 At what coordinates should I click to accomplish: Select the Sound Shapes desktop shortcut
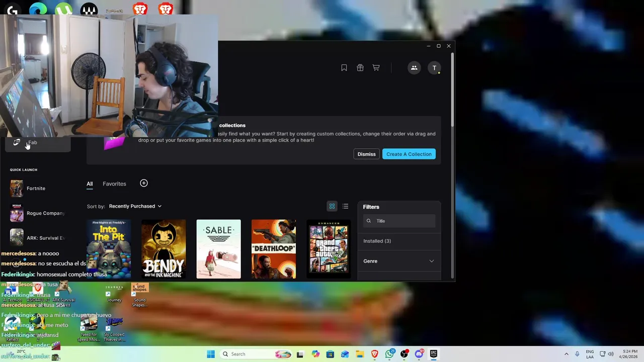[x=139, y=295]
